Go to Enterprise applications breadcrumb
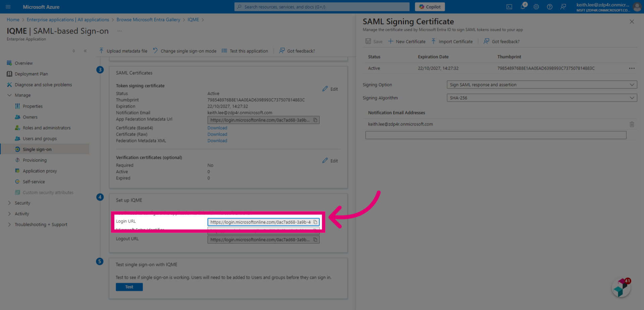Screen dimensions: 644x310 tap(68, 19)
